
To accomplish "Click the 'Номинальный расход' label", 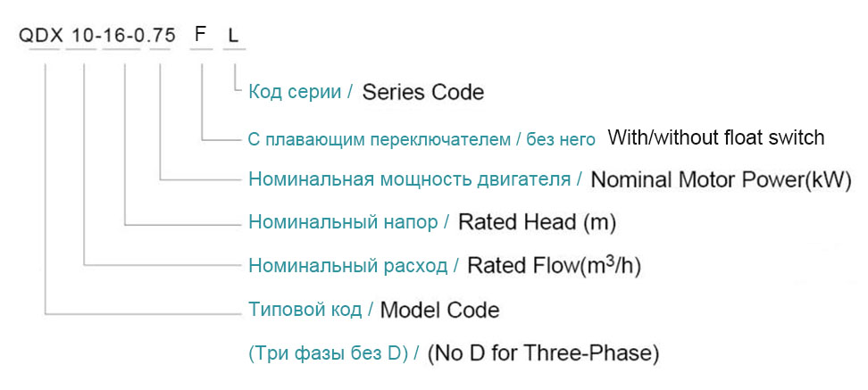I will [x=346, y=265].
